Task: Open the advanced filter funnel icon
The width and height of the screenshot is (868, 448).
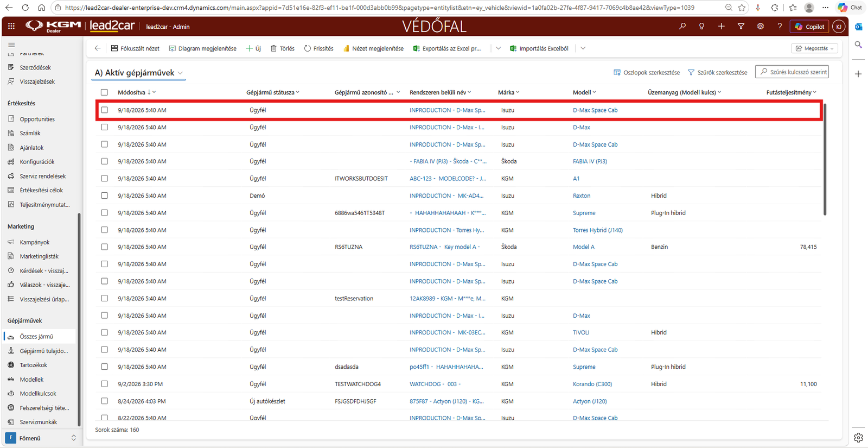Action: coord(741,26)
